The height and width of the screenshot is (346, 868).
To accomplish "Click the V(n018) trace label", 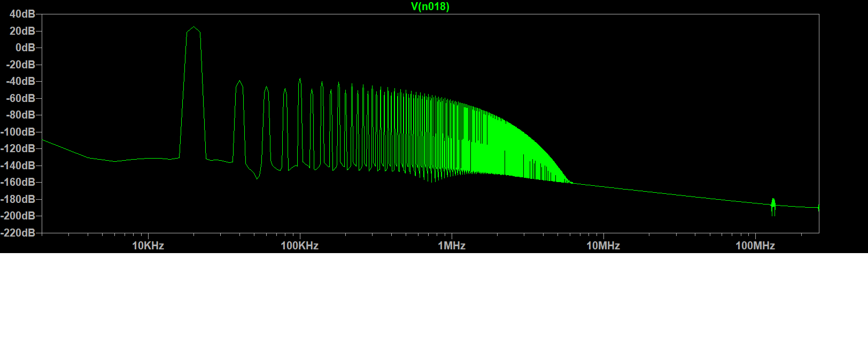I will [x=430, y=6].
